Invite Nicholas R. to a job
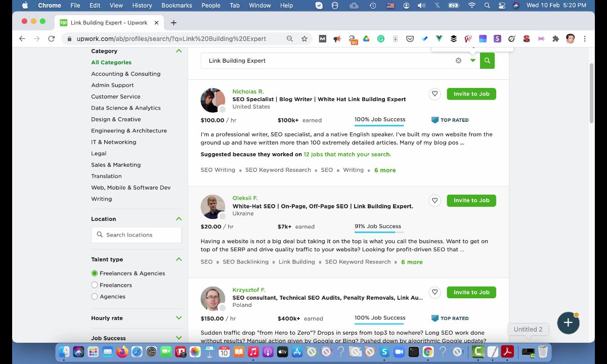The height and width of the screenshot is (364, 607). (x=471, y=94)
